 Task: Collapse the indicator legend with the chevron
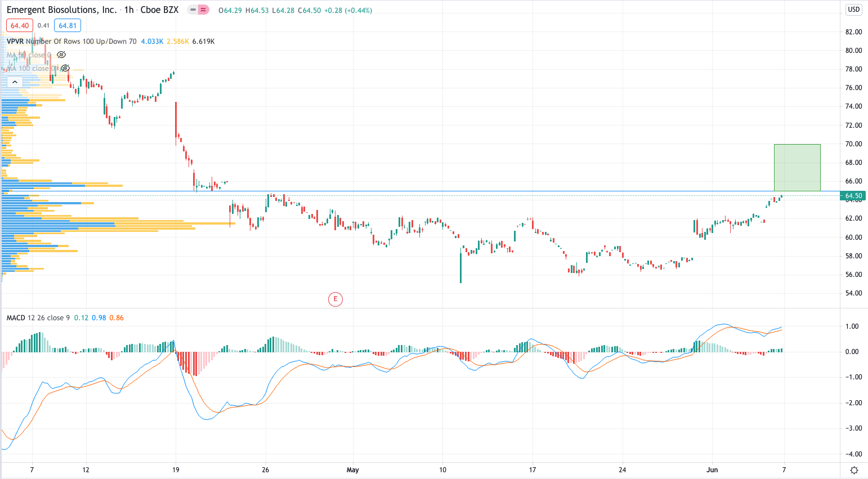(x=15, y=82)
